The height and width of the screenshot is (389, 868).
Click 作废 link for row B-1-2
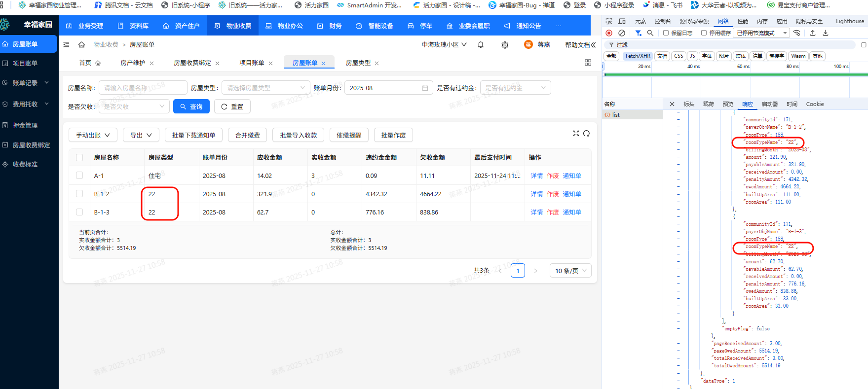click(553, 194)
